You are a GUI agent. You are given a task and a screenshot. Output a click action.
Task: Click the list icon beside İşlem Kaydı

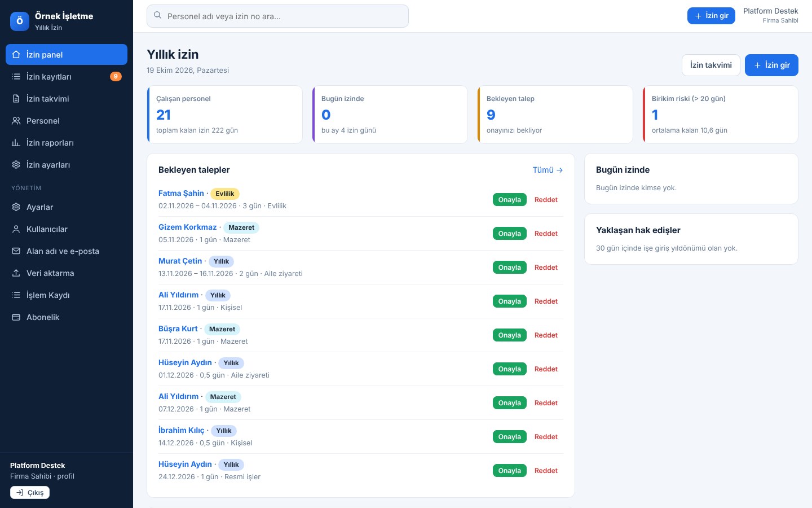16,295
